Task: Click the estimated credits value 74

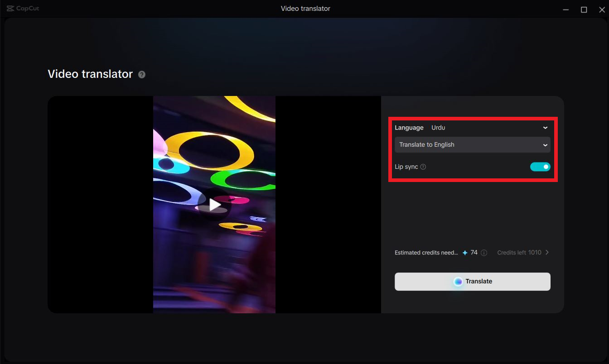Action: tap(474, 253)
